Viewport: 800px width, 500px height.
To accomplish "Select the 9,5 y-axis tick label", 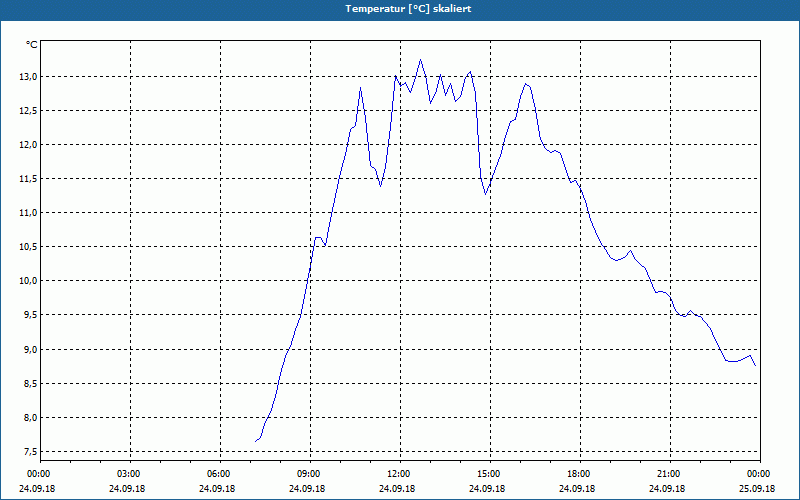I will tap(30, 315).
